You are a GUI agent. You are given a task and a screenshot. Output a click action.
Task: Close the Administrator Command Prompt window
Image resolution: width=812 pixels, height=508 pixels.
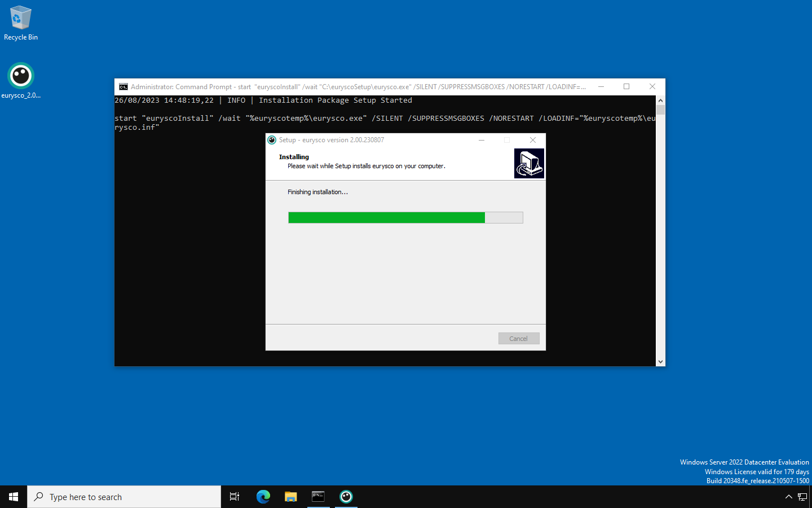(652, 86)
